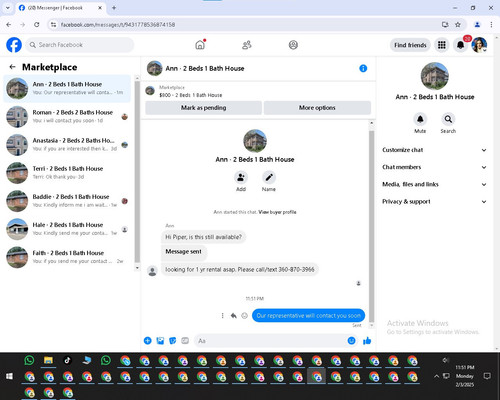Click the Search Facebook field
The height and width of the screenshot is (400, 500).
(x=80, y=45)
